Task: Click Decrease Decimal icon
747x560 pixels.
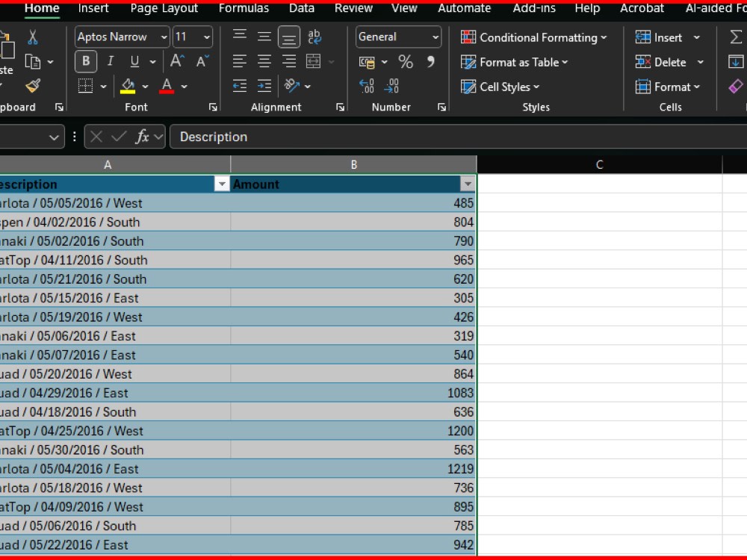Action: [391, 86]
